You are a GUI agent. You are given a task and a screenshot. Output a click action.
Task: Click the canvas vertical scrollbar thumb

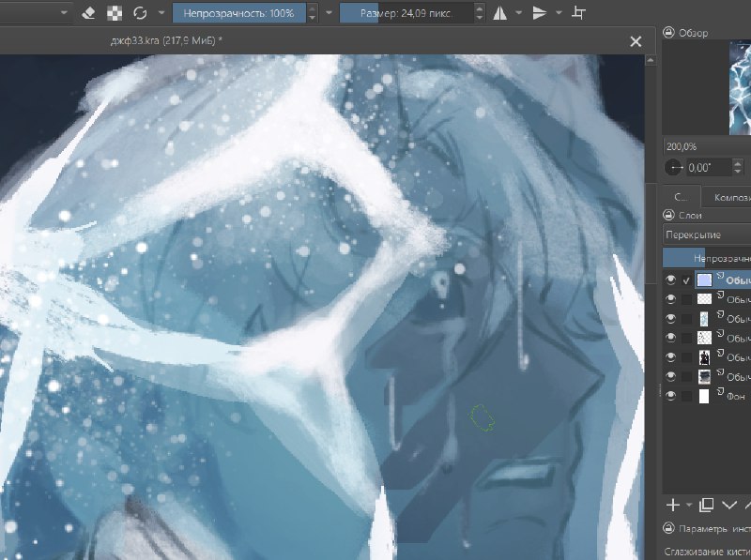click(650, 232)
